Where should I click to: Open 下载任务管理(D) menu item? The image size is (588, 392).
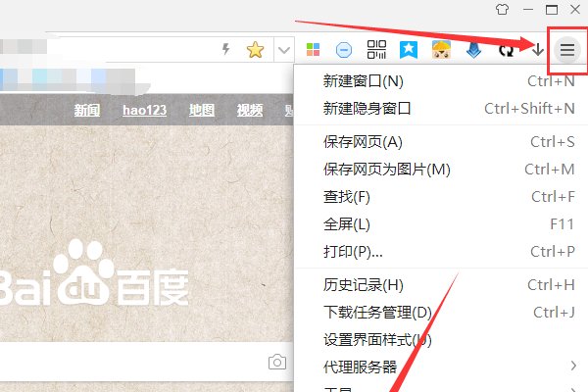(x=441, y=312)
